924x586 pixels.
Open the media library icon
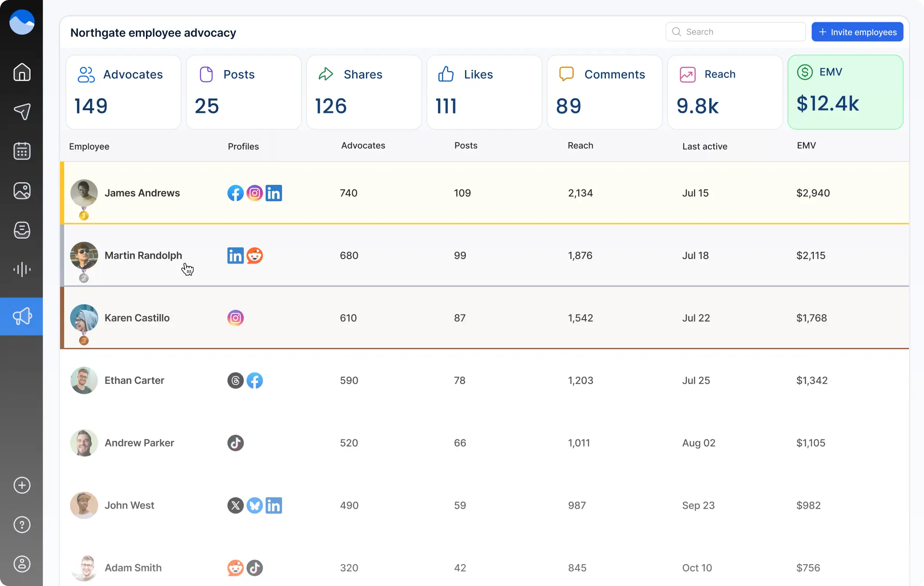(x=21, y=190)
